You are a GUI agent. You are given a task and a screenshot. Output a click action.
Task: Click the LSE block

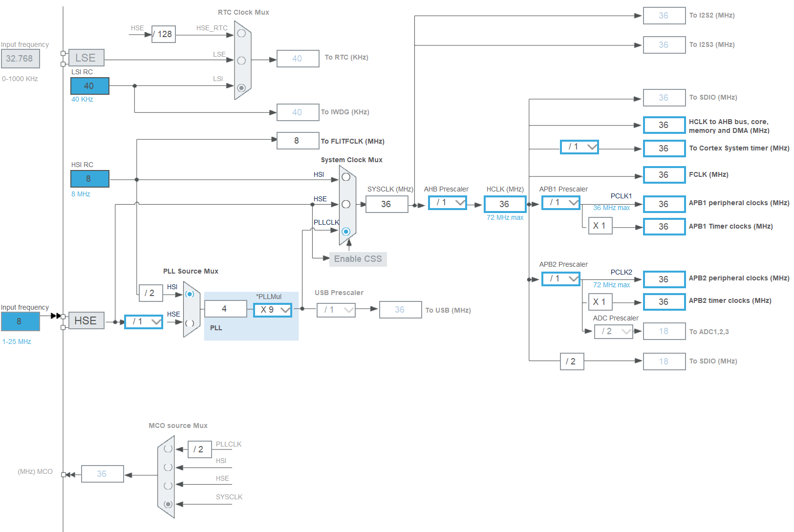86,58
